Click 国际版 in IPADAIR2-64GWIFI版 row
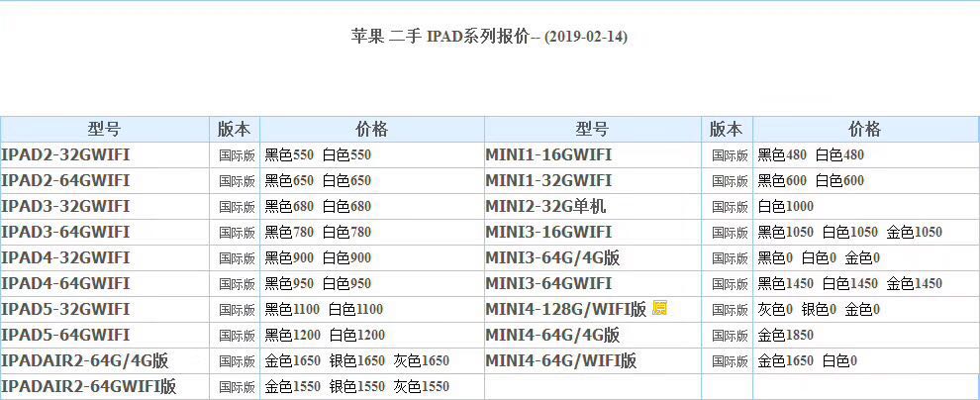Viewport: 980px width, 400px height. click(237, 387)
